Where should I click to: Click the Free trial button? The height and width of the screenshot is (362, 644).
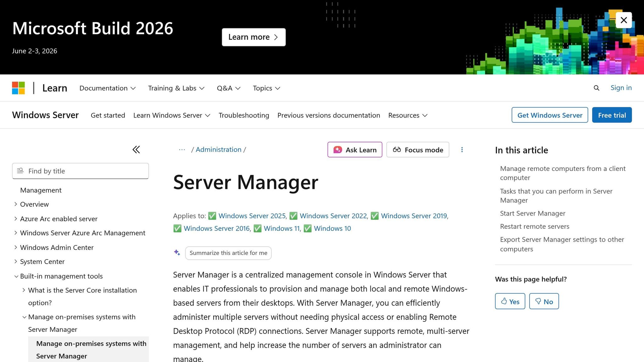(x=611, y=115)
